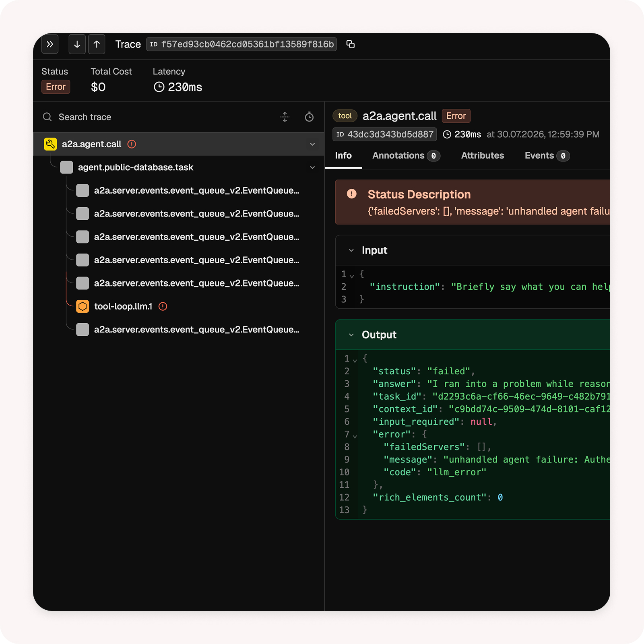This screenshot has width=644, height=644.
Task: Open the Annotations tab
Action: 406,156
